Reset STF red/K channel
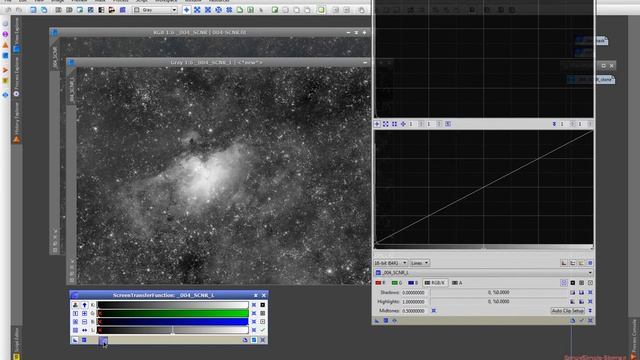 click(x=254, y=305)
